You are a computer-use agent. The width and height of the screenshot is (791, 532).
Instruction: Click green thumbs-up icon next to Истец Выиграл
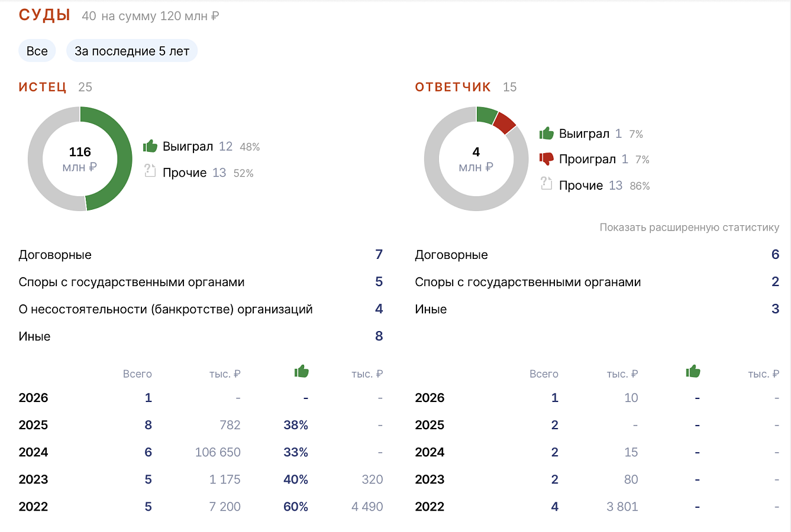150,146
